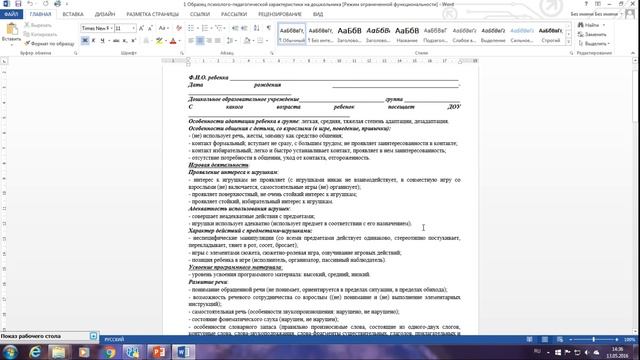Click the zoom slider handle
The height and width of the screenshot is (360, 640).
(x=593, y=339)
